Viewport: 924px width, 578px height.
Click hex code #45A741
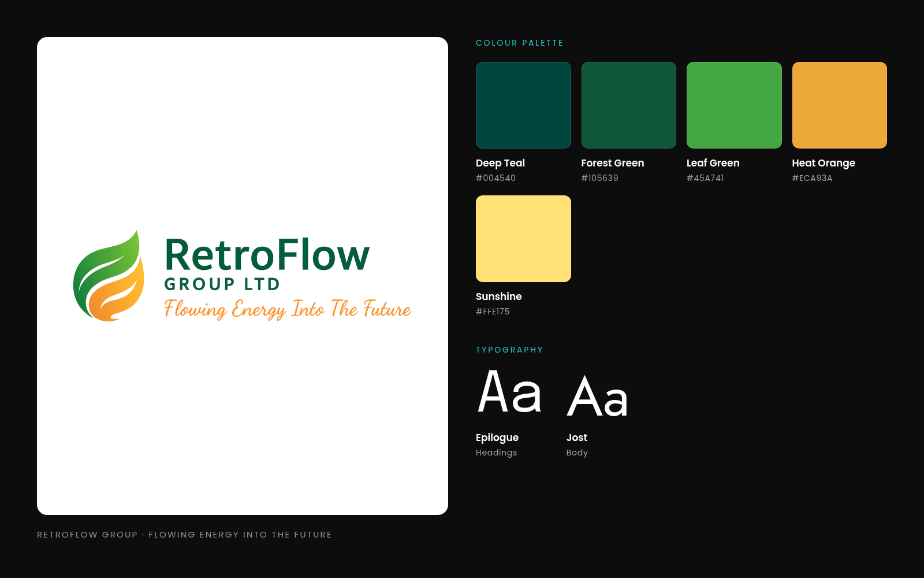[705, 178]
